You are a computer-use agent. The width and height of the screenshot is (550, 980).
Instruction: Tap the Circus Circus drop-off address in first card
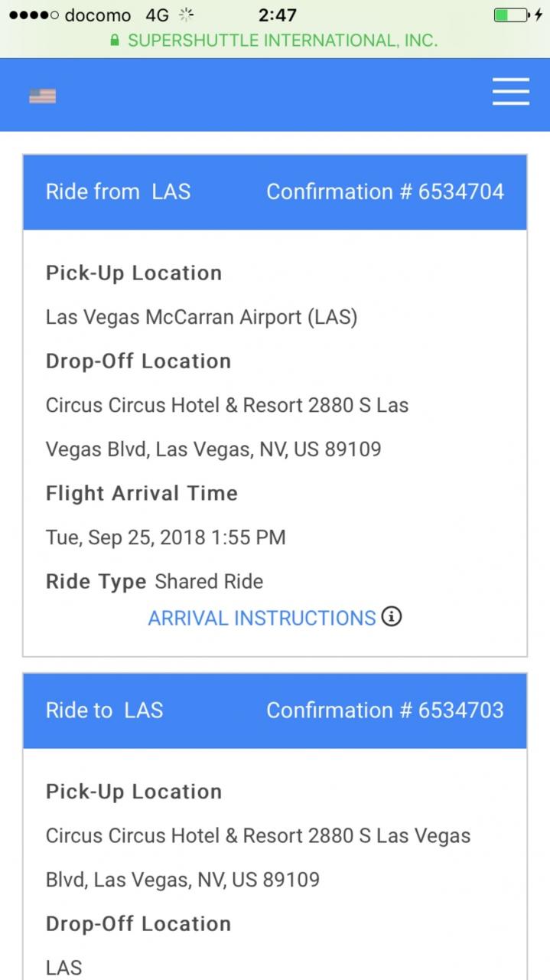pos(227,426)
